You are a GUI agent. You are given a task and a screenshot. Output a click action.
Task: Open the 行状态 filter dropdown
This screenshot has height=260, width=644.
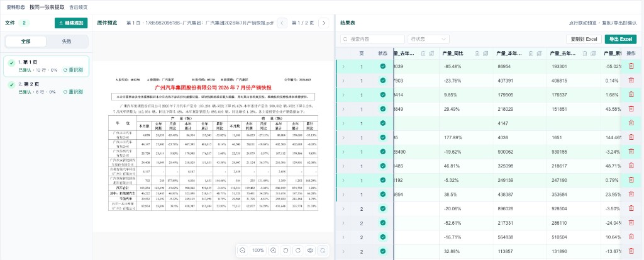click(x=428, y=39)
